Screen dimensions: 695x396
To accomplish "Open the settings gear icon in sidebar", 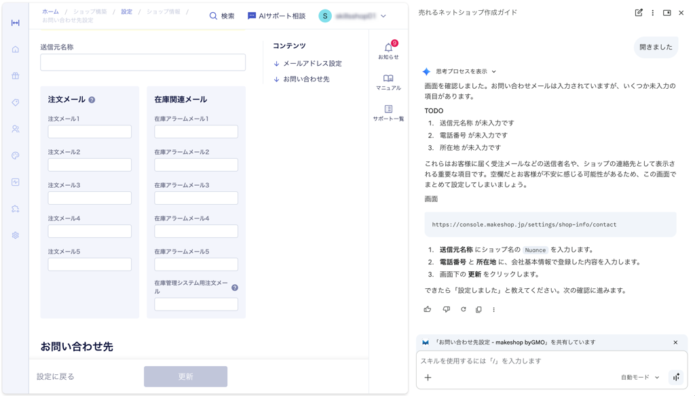I will (x=16, y=235).
